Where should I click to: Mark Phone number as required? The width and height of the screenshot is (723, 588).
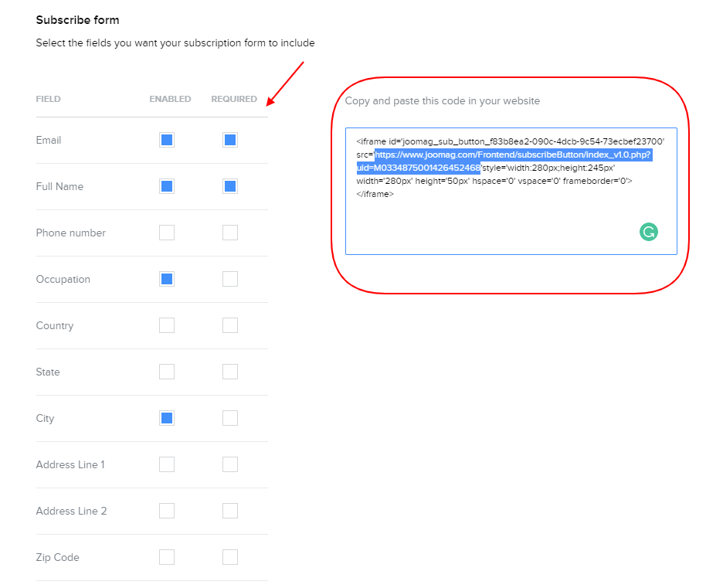click(x=230, y=233)
